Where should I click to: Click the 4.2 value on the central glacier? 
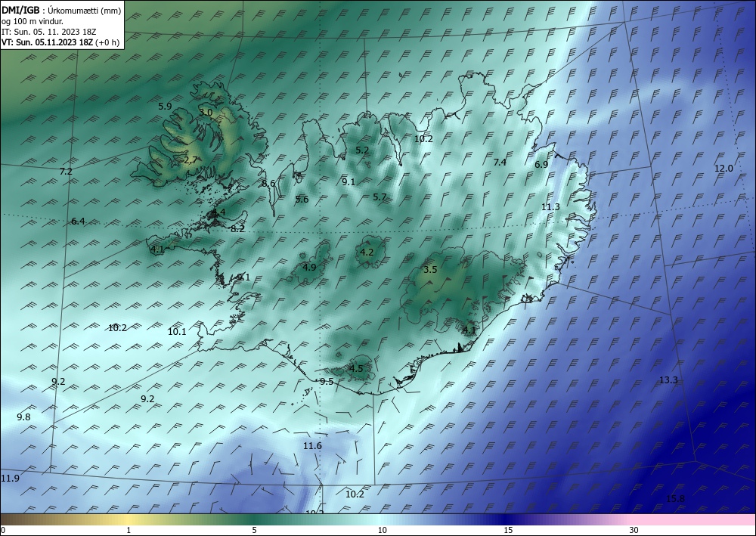[x=367, y=253]
